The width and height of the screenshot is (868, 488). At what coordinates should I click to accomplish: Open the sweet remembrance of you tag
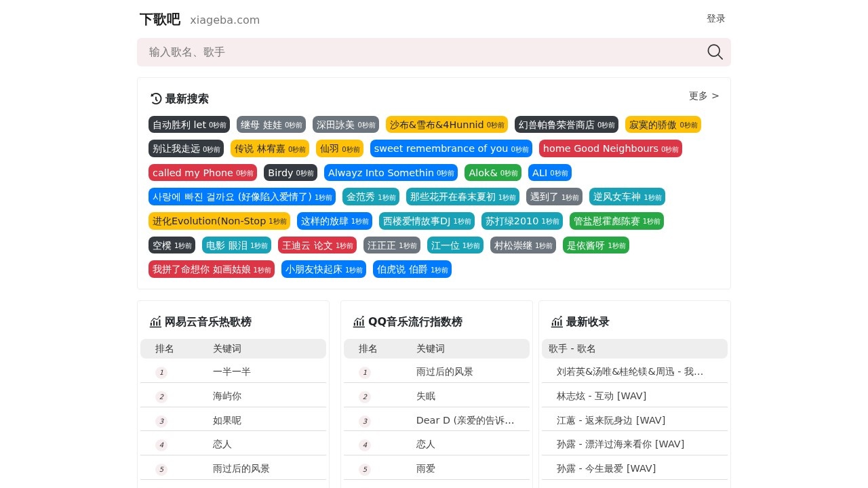point(452,148)
